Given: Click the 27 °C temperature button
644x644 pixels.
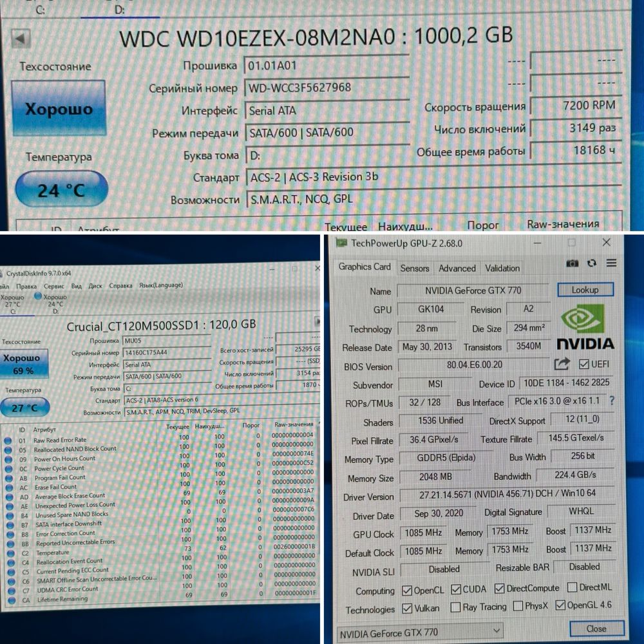Looking at the screenshot, I should pyautogui.click(x=24, y=408).
